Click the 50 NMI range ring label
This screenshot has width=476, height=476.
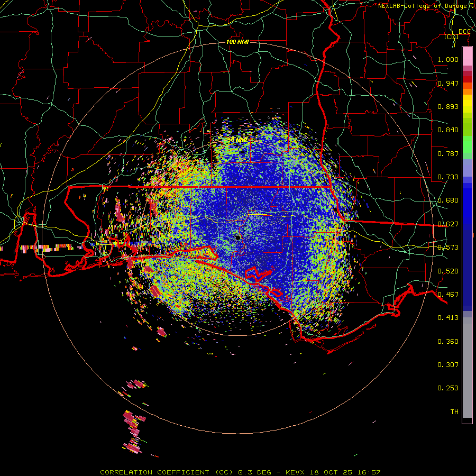point(237,140)
